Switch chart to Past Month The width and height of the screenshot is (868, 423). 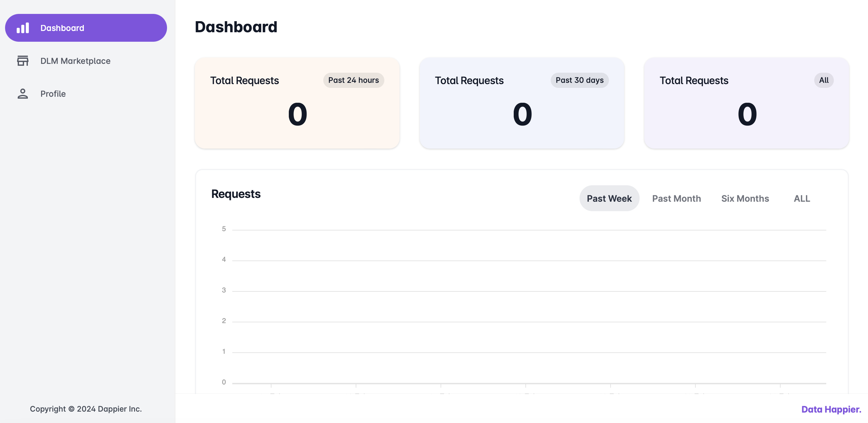pyautogui.click(x=676, y=198)
